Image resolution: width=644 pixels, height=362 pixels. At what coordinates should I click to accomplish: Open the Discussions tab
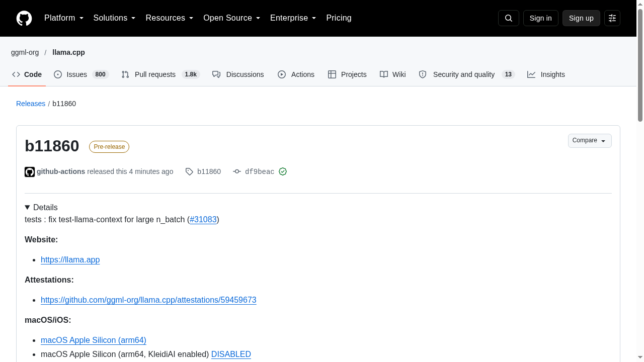tap(238, 74)
